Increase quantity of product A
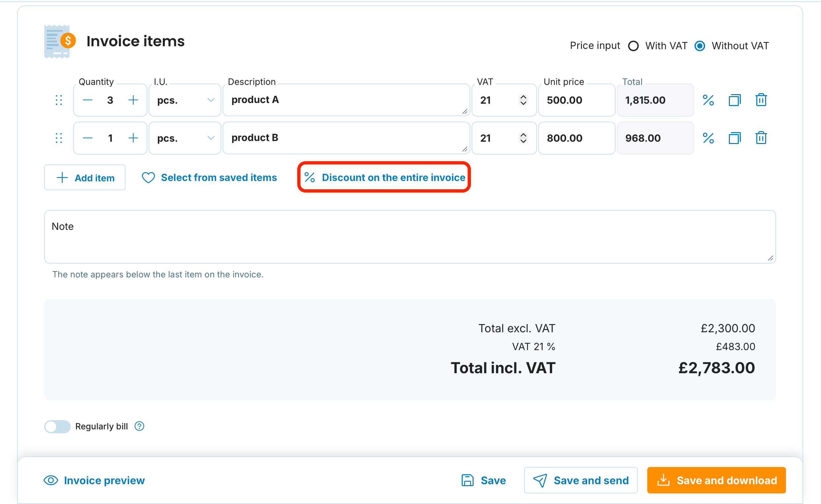821x504 pixels. click(133, 100)
